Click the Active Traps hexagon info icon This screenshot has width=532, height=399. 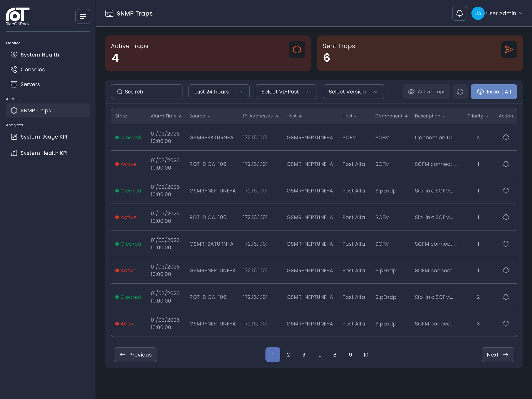pyautogui.click(x=297, y=49)
